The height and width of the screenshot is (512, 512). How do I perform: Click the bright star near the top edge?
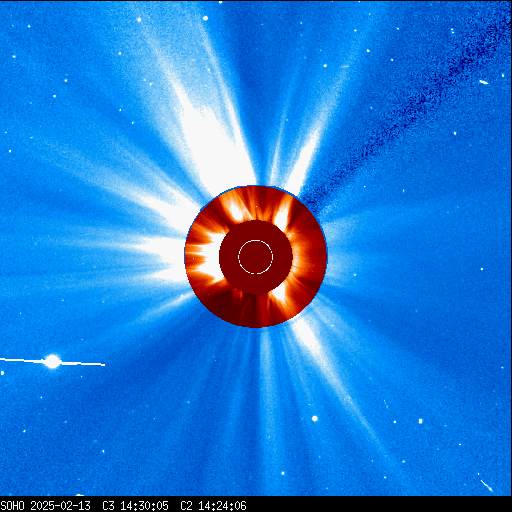[205, 18]
